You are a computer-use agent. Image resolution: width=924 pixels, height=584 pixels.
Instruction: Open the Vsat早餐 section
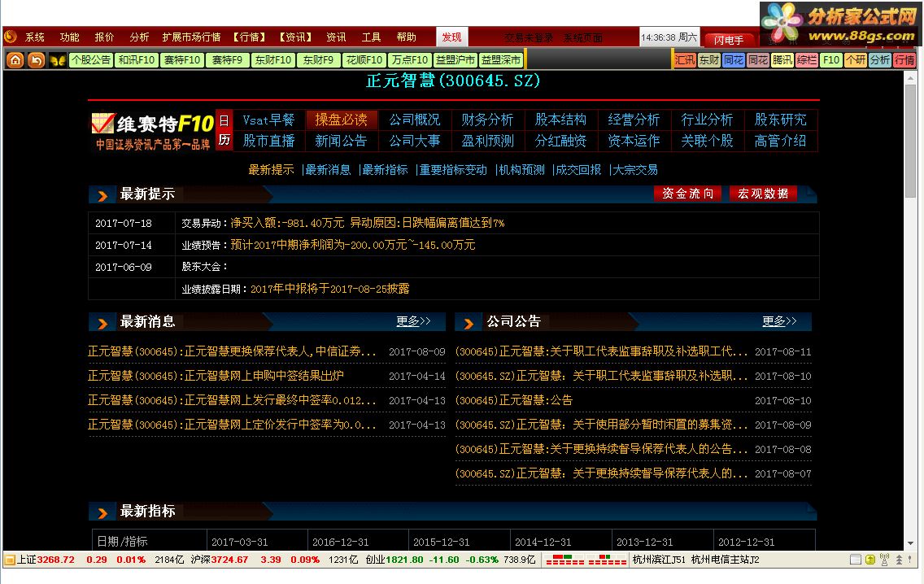click(x=268, y=120)
